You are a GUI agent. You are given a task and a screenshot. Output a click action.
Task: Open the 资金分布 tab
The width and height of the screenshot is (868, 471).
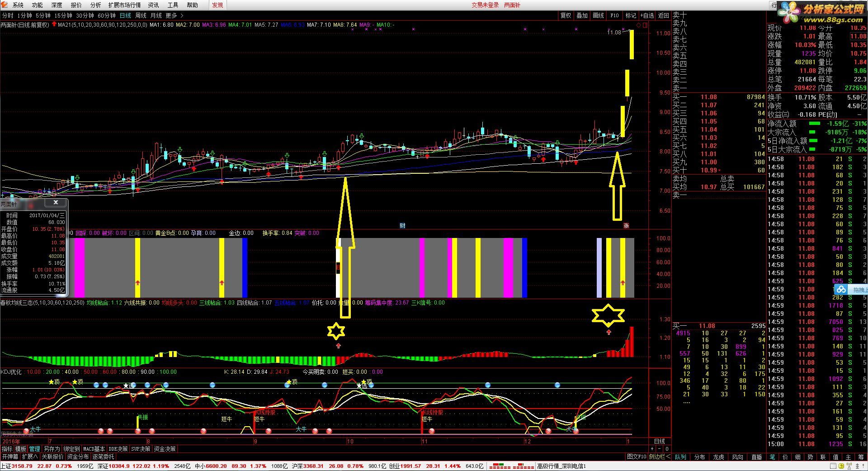(78, 457)
